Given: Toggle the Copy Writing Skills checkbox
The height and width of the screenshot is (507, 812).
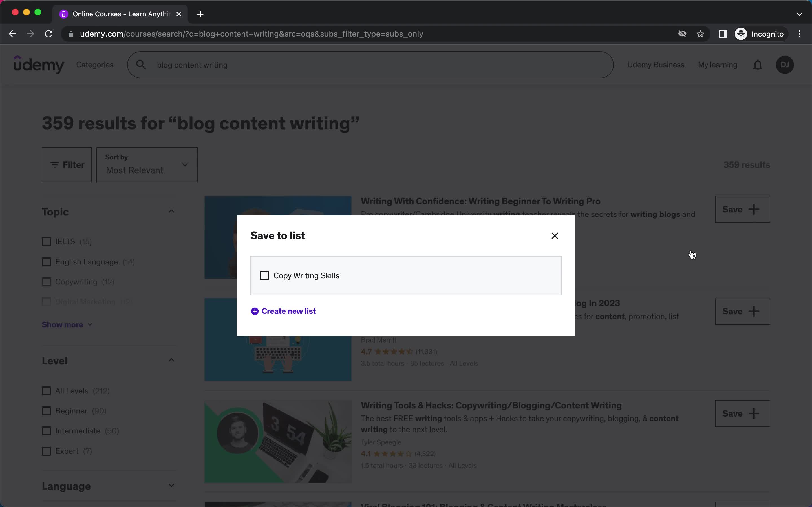Looking at the screenshot, I should tap(264, 275).
